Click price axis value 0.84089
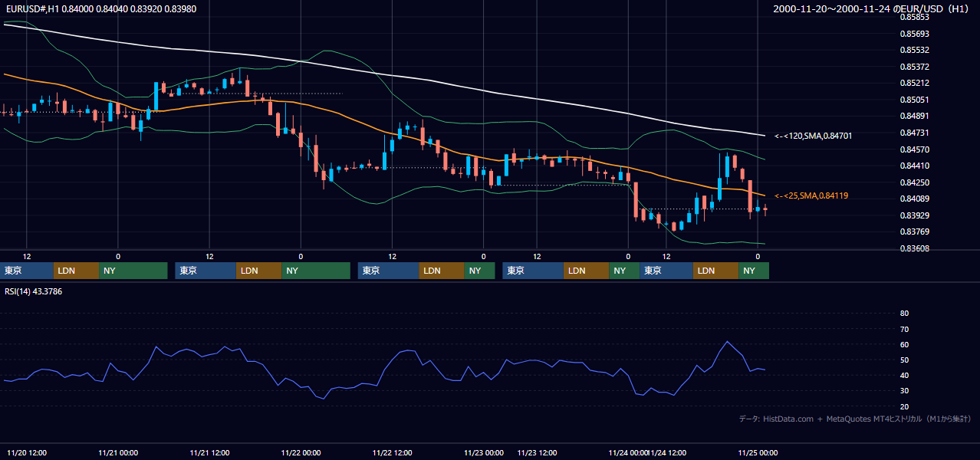Screen dimensions: 980x460 [914, 199]
